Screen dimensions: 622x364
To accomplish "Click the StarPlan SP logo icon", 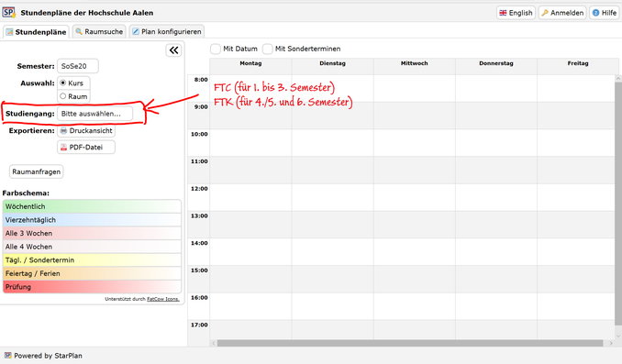I will pos(9,12).
